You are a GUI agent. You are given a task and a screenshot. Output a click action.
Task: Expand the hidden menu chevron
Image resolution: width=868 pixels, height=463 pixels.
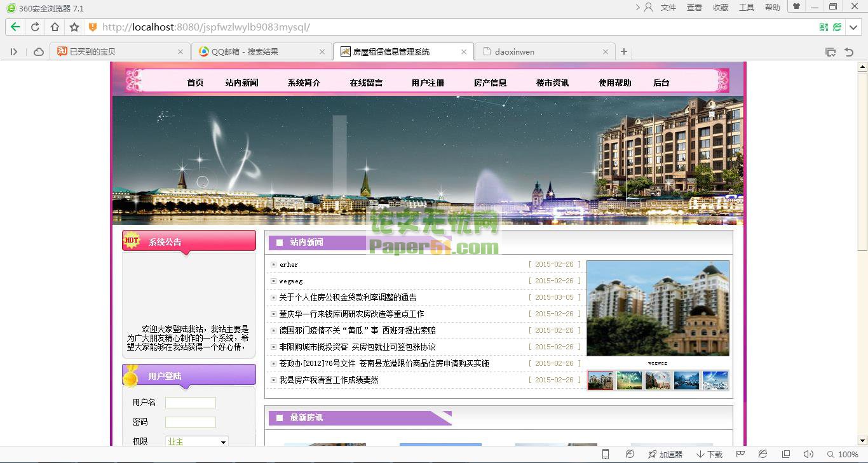tap(637, 7)
